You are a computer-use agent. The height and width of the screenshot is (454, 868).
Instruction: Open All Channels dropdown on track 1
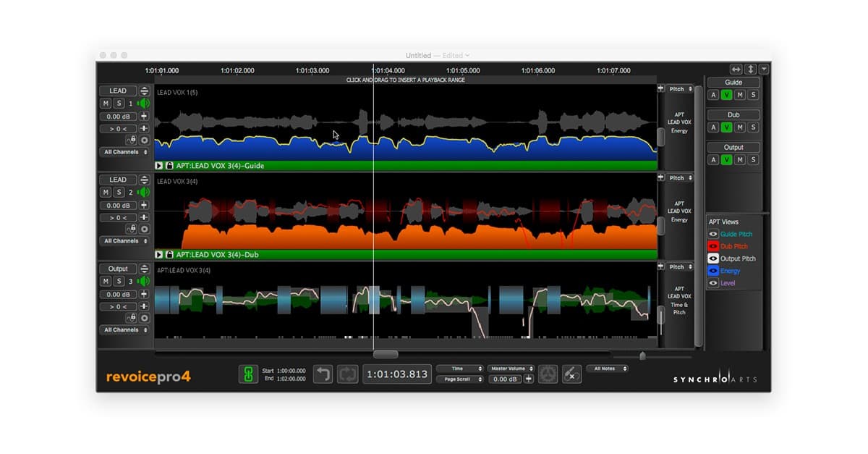[125, 152]
